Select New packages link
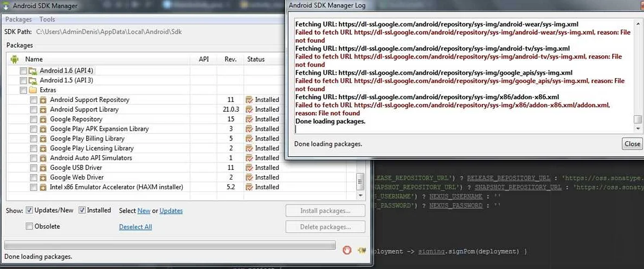 tap(144, 210)
